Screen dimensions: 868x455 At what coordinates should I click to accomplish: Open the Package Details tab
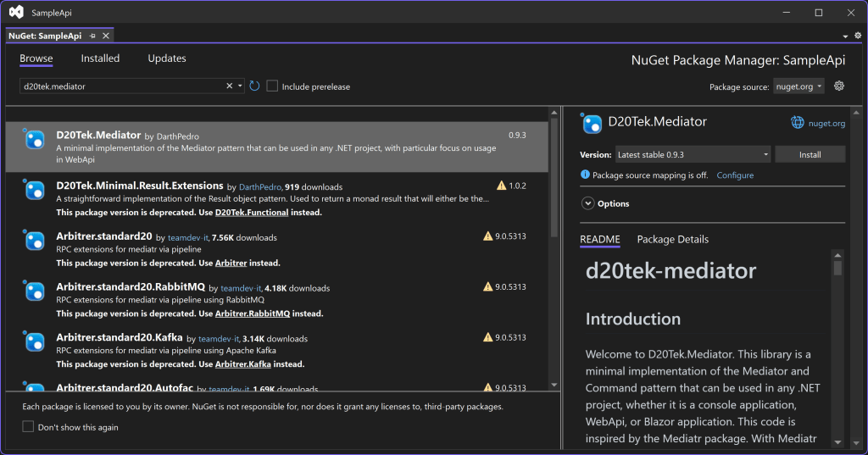coord(672,240)
